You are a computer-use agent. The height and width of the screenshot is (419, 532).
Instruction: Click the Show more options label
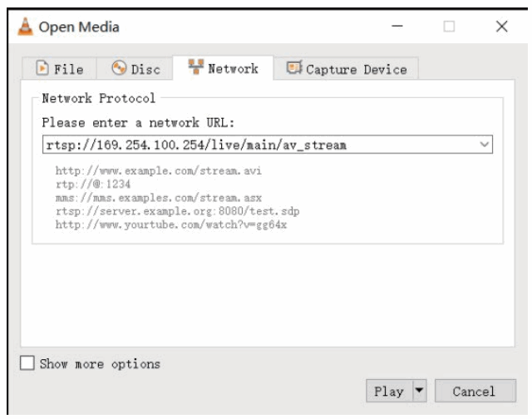pyautogui.click(x=101, y=363)
